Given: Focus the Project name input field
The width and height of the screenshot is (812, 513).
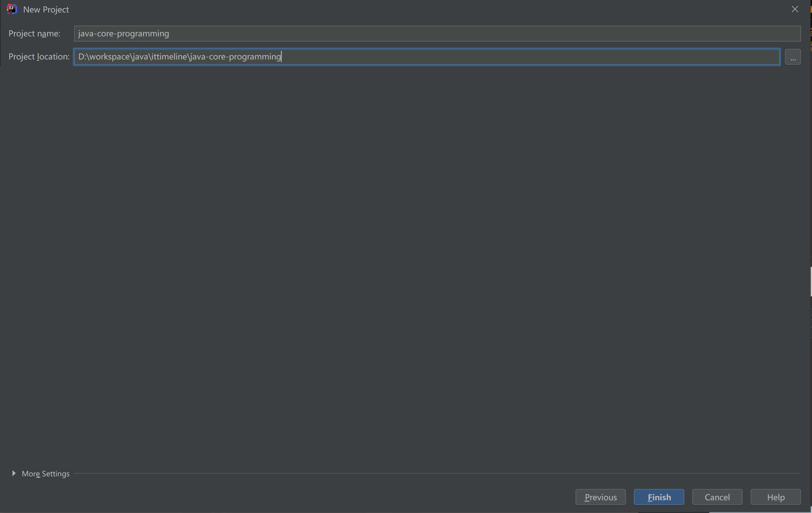Looking at the screenshot, I should (437, 33).
